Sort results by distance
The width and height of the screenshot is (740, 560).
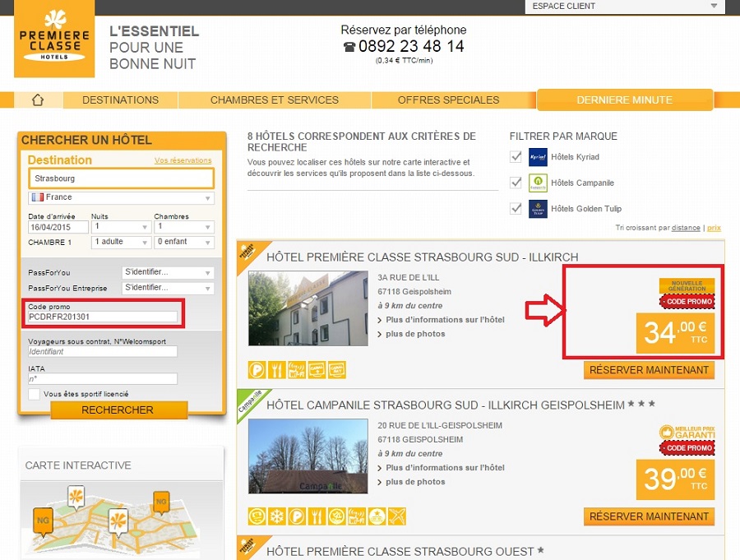pyautogui.click(x=686, y=228)
